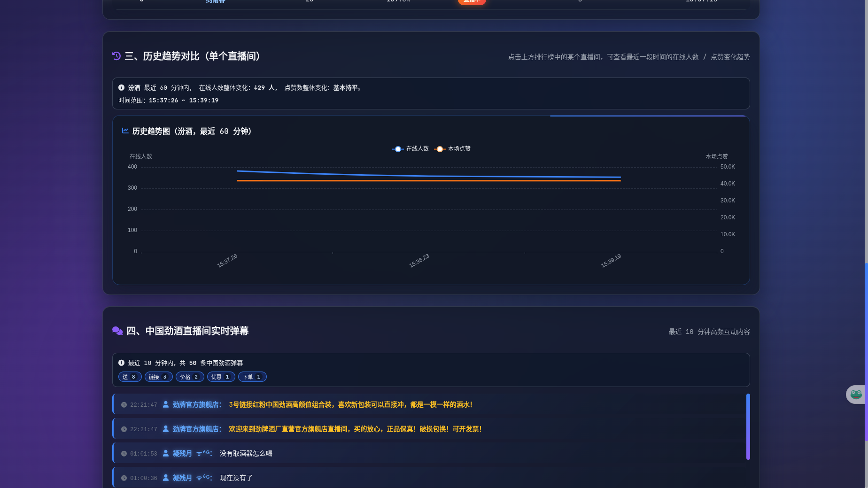868x488 pixels.
Task: Click the 3号链接红粉中国劲酒 message text
Action: [350, 405]
